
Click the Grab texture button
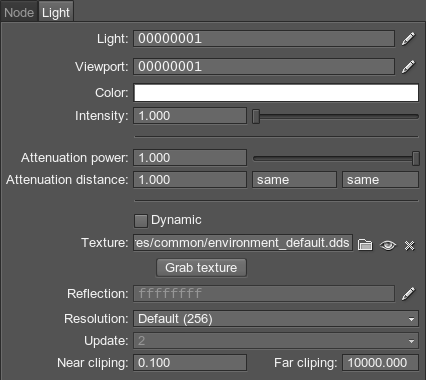click(201, 268)
